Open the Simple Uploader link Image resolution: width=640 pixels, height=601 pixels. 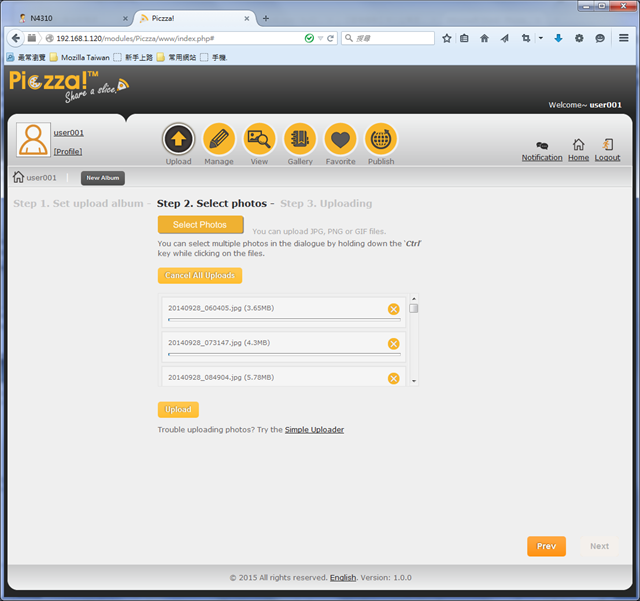click(314, 430)
